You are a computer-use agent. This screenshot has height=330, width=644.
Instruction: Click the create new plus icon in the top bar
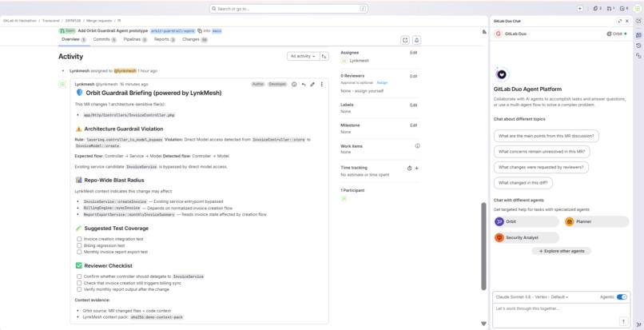click(x=579, y=9)
